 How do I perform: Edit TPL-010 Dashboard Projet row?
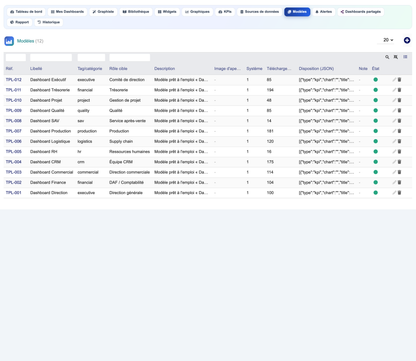[x=394, y=100]
